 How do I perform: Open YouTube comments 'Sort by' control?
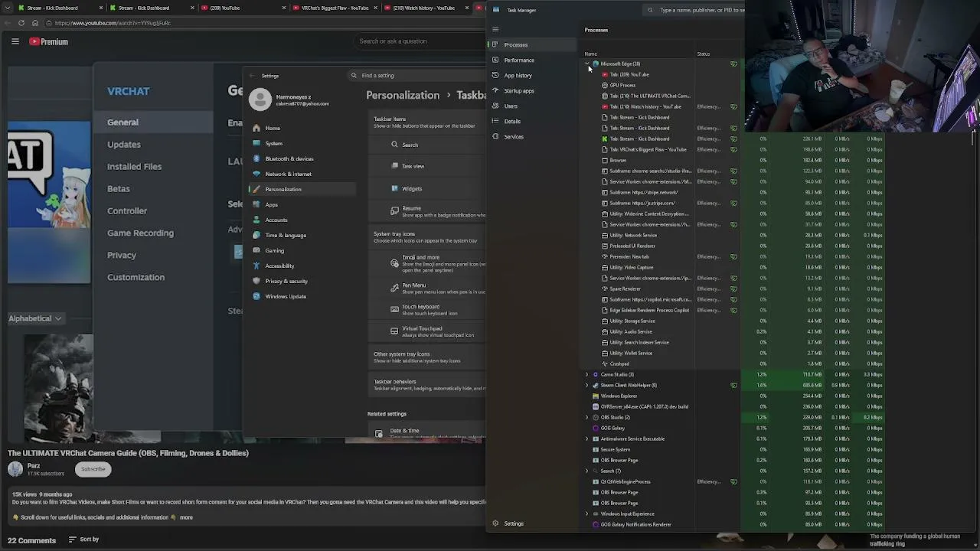(x=83, y=540)
